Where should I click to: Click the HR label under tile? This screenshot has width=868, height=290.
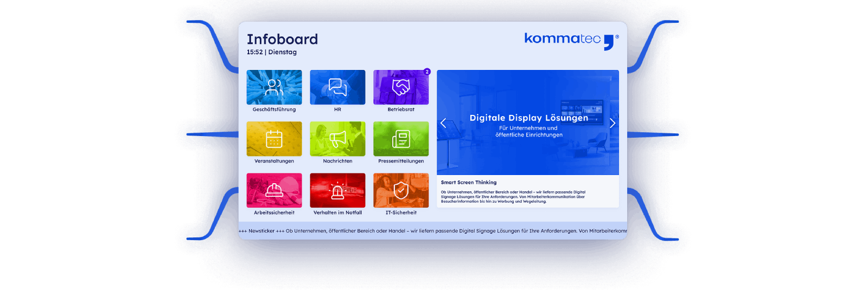click(x=337, y=109)
